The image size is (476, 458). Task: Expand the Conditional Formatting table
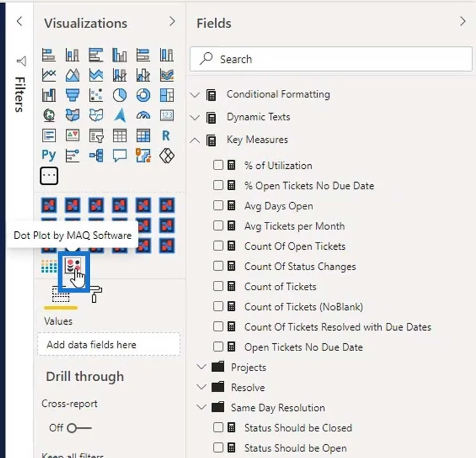pyautogui.click(x=195, y=95)
